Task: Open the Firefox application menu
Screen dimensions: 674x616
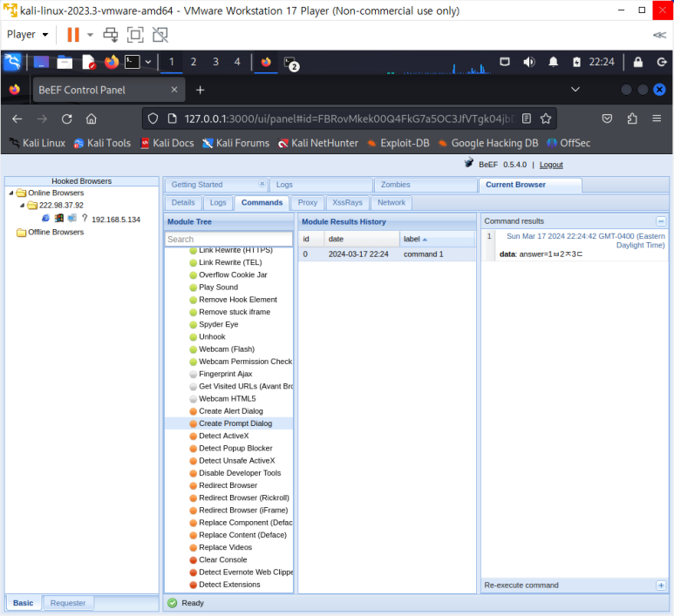Action: (657, 118)
